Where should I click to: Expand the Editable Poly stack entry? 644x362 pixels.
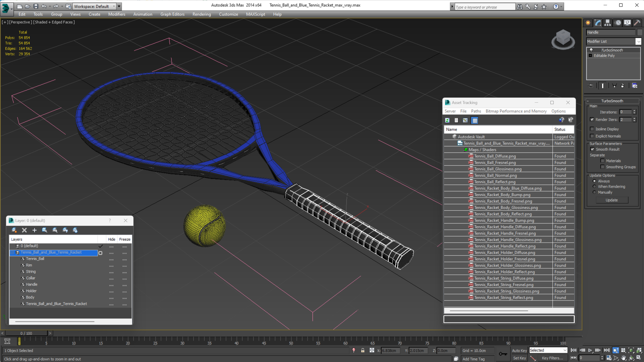pyautogui.click(x=590, y=55)
